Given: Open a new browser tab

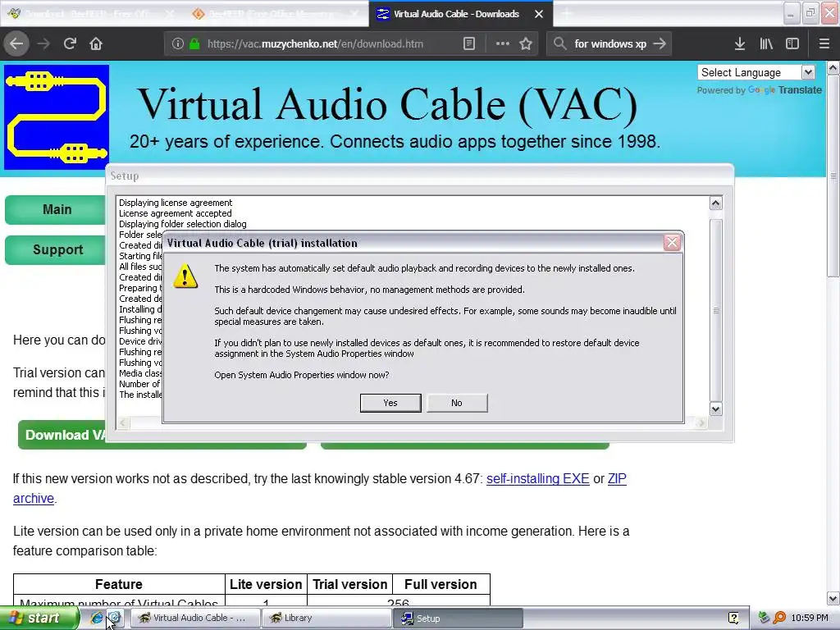Looking at the screenshot, I should tap(567, 14).
